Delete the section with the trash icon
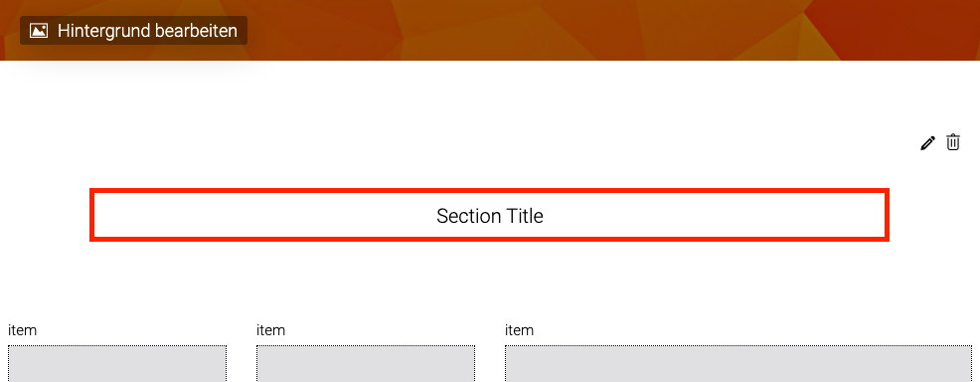The height and width of the screenshot is (382, 980). pyautogui.click(x=952, y=142)
